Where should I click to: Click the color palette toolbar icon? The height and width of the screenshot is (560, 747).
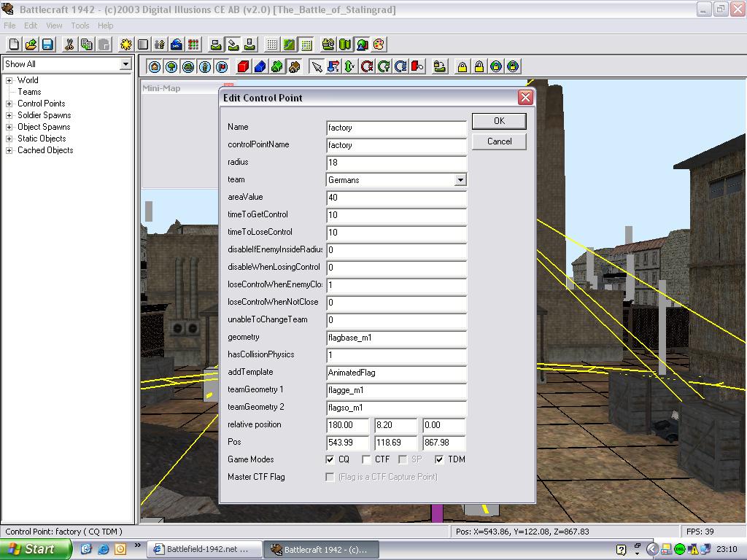pos(379,44)
